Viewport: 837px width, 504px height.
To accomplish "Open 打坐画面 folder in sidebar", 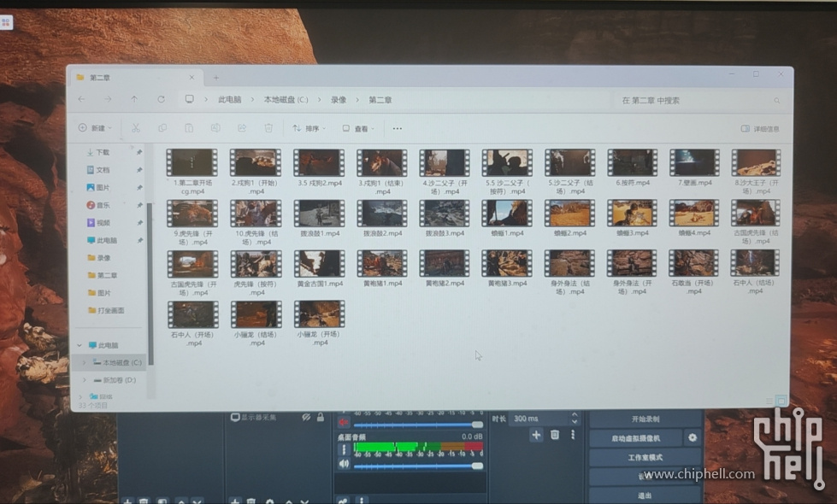I will pos(106,310).
